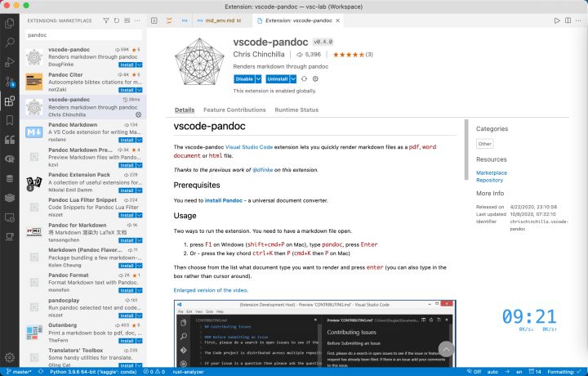The height and width of the screenshot is (376, 588).
Task: Click the sync icon next to Uninstall
Action: coord(304,78)
